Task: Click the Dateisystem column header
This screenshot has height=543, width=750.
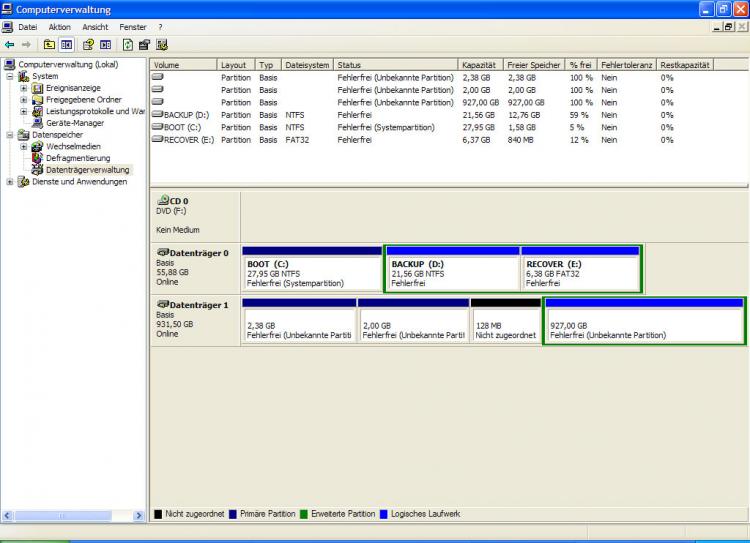Action: (x=307, y=65)
